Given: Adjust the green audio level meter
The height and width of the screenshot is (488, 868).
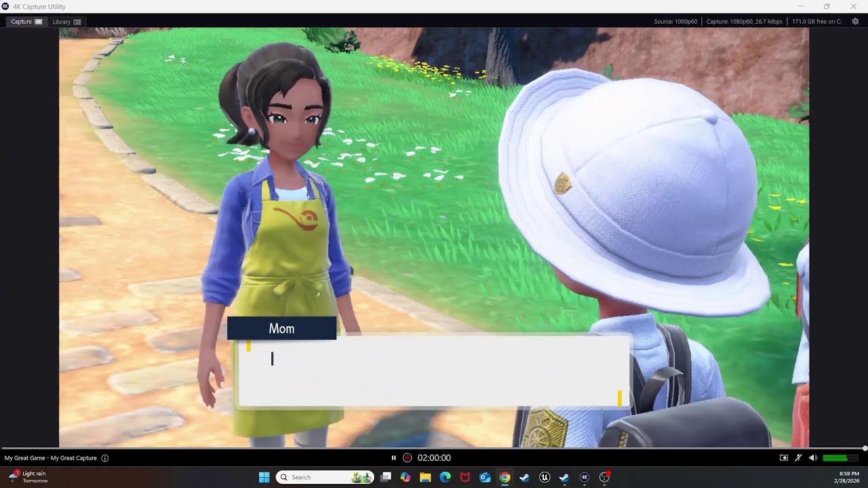Looking at the screenshot, I should click(x=840, y=458).
